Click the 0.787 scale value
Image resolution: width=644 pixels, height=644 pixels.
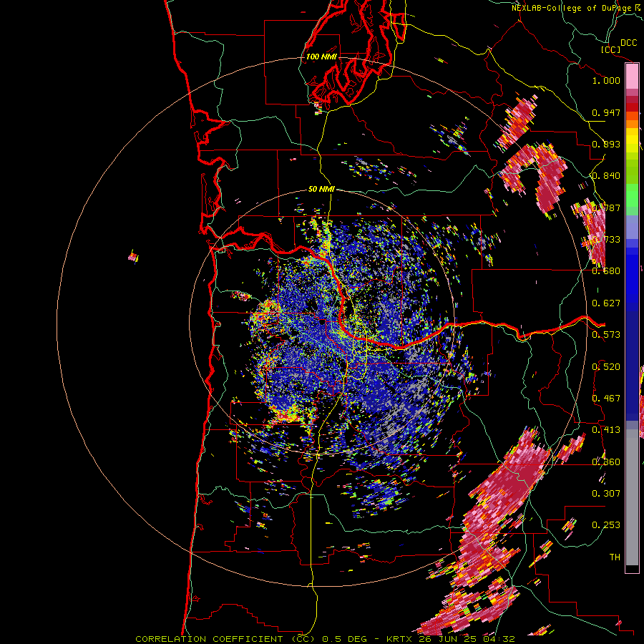[x=606, y=208]
